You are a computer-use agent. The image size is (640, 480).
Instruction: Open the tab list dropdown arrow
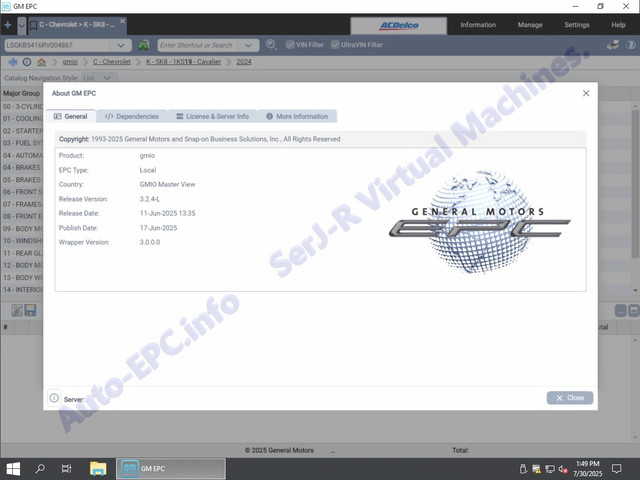pyautogui.click(x=22, y=25)
